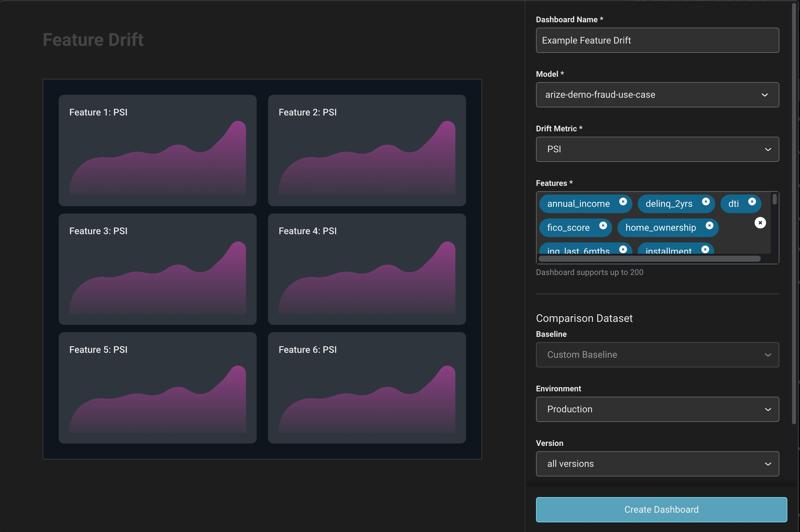Remove the installment feature tag
Viewport: 800px width, 532px height.
[x=705, y=249]
